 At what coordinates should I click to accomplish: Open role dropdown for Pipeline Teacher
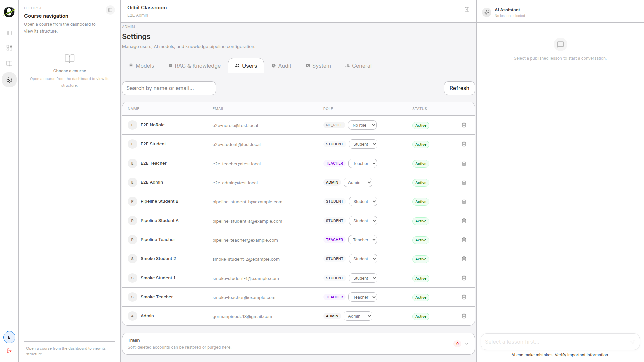363,240
